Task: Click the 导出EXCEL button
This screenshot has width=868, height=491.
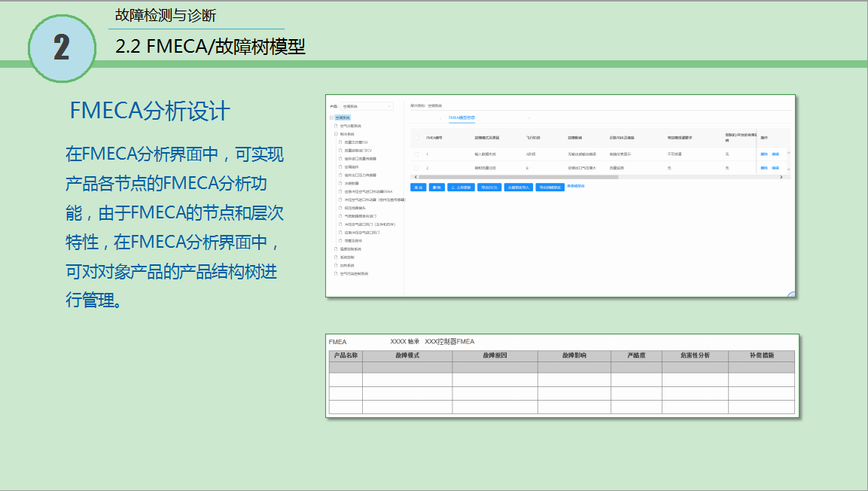Action: click(489, 187)
